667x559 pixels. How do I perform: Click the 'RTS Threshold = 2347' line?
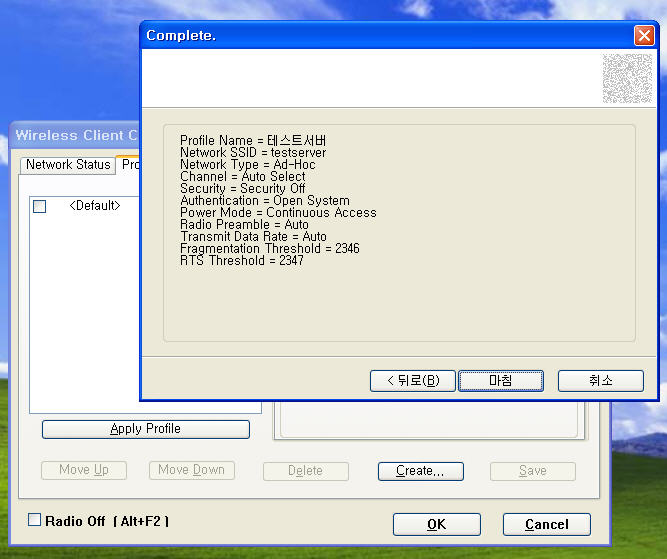tap(242, 260)
